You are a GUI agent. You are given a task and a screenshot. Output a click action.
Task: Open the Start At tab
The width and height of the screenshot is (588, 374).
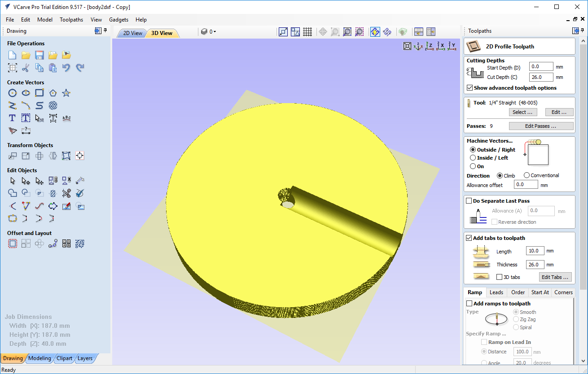(x=540, y=292)
